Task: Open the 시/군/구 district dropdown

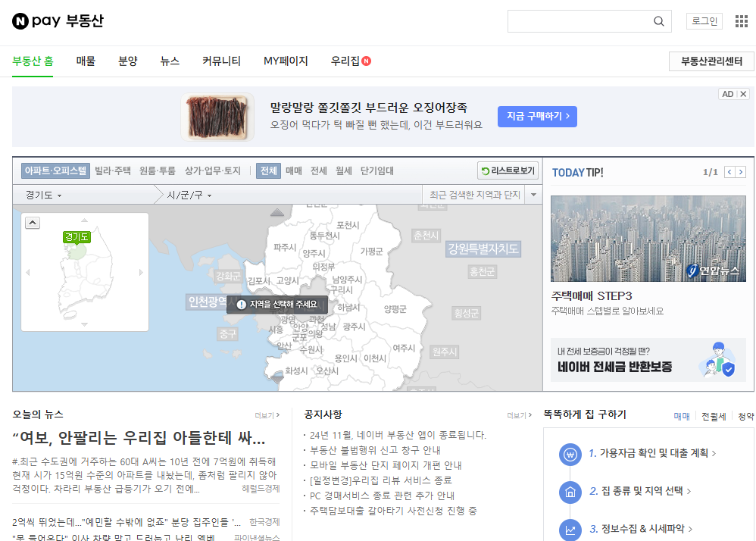Action: pyautogui.click(x=189, y=195)
